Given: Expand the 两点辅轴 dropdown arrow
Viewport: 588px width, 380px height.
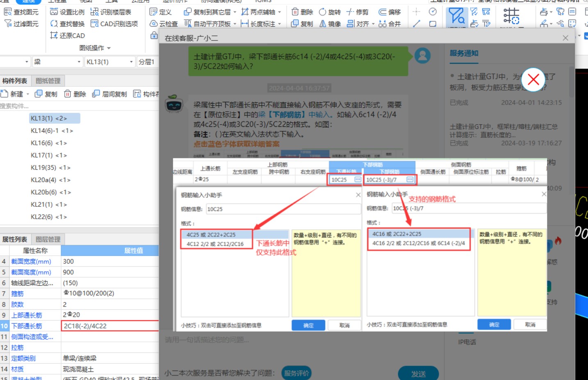Looking at the screenshot, I should pyautogui.click(x=280, y=12).
